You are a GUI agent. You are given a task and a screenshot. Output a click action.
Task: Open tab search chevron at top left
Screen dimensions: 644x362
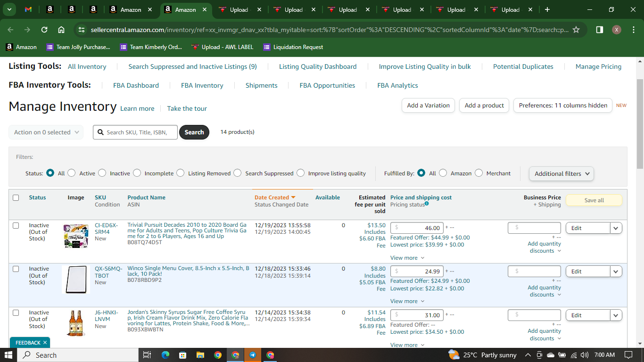[x=9, y=9]
